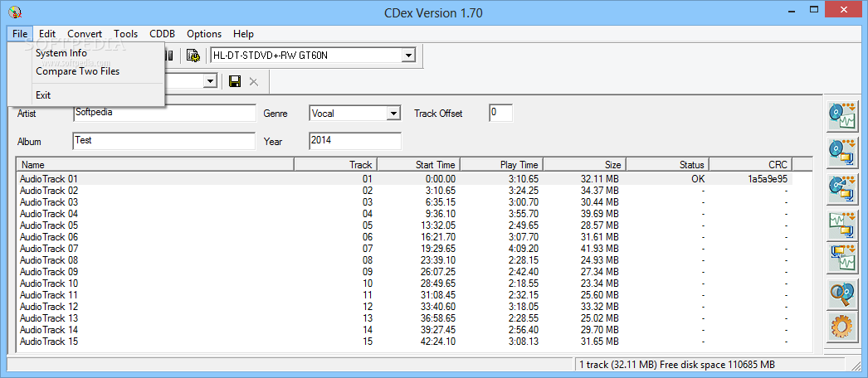Screen dimensions: 868x378
Task: Click Convert WAV to compressed audio icon
Action: tap(842, 224)
